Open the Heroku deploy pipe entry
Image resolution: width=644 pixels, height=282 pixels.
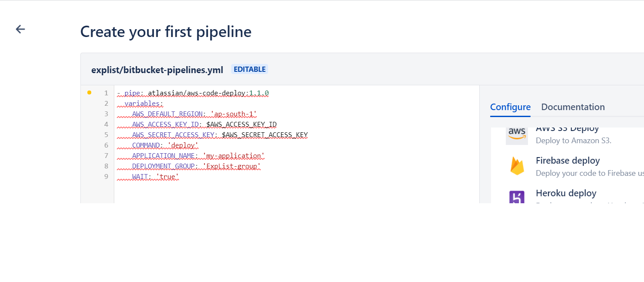coord(566,193)
